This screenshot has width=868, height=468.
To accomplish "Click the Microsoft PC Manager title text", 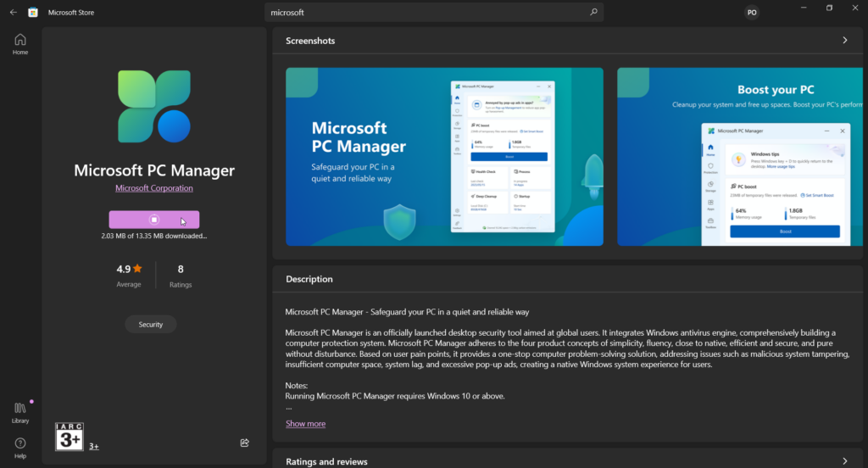I will [154, 170].
